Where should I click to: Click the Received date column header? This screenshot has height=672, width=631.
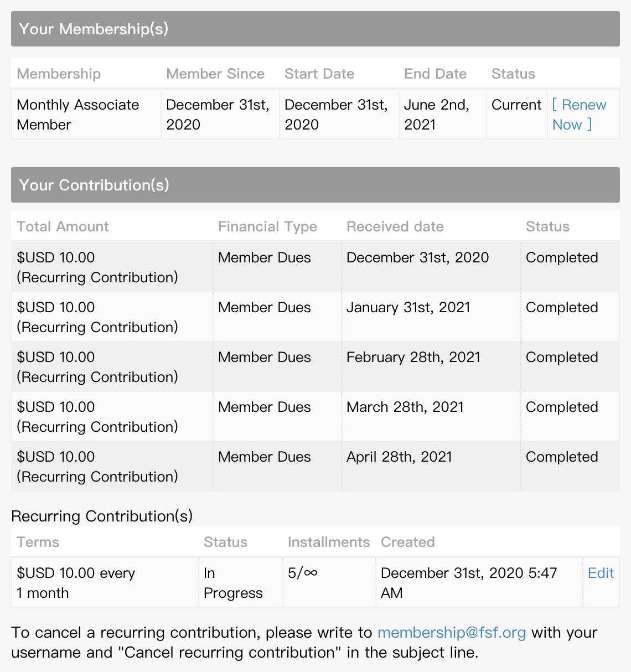(x=395, y=226)
